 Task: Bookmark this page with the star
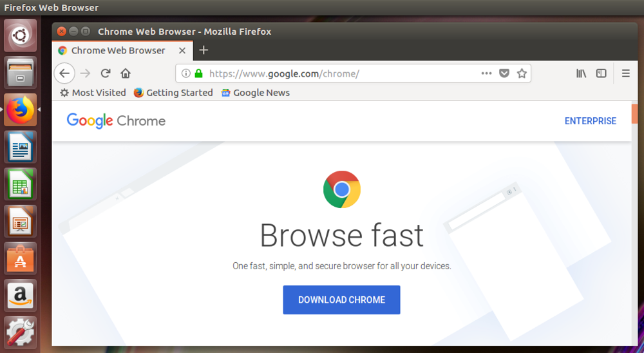(522, 73)
